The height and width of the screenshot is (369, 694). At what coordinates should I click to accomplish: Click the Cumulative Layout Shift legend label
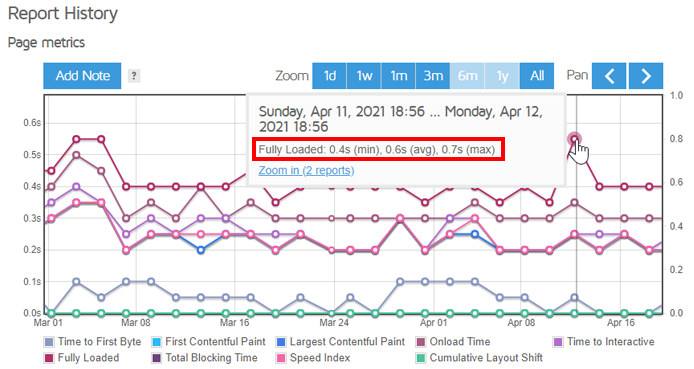point(486,358)
